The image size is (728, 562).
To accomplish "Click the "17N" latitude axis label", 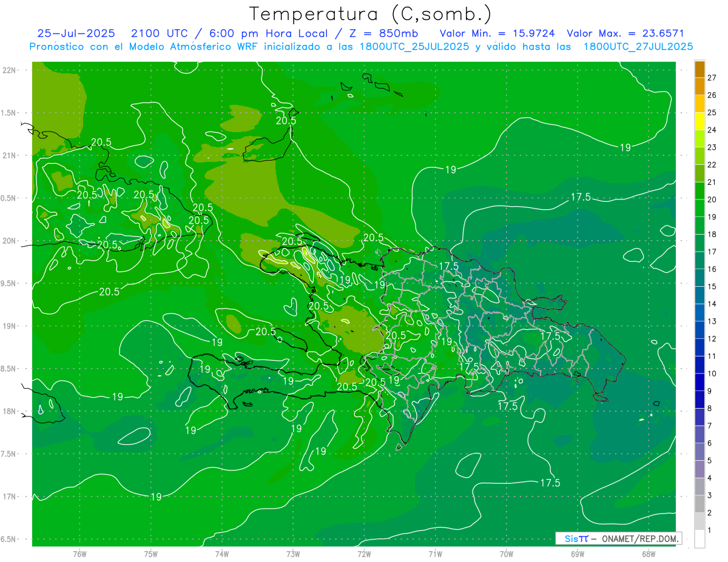I will pos(10,497).
